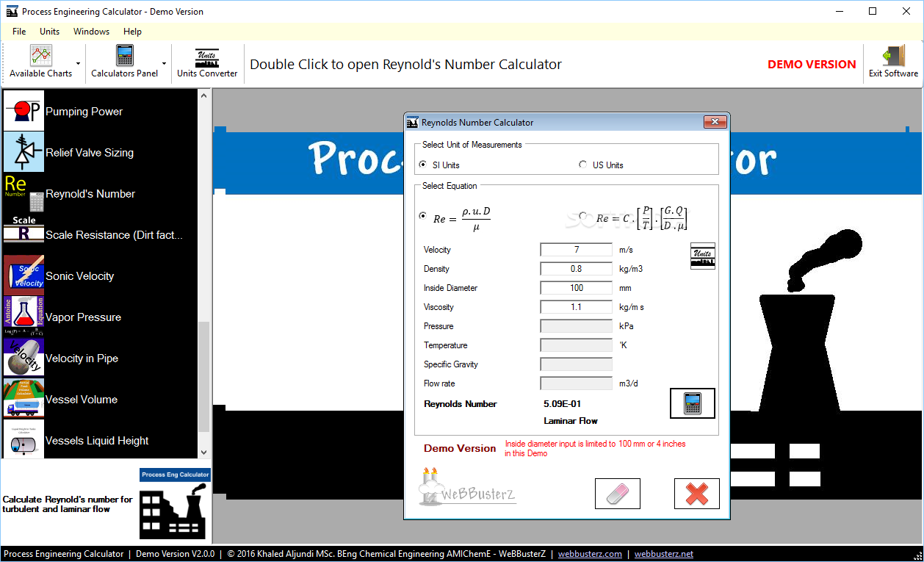
Task: Open the Units menu
Action: (50, 32)
